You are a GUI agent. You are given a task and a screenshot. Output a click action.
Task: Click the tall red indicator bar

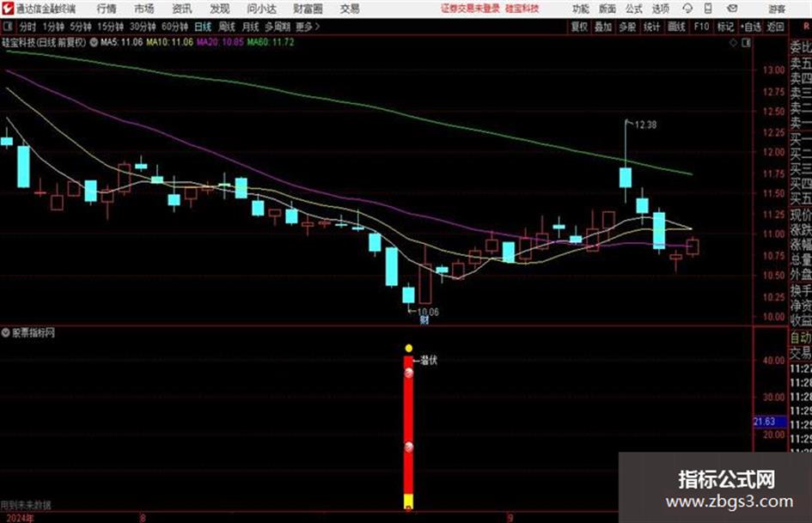click(x=409, y=424)
